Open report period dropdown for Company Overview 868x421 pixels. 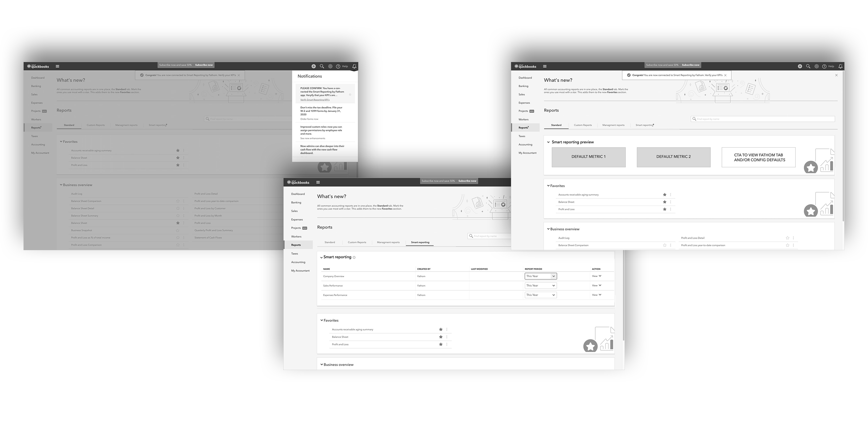[x=540, y=276]
